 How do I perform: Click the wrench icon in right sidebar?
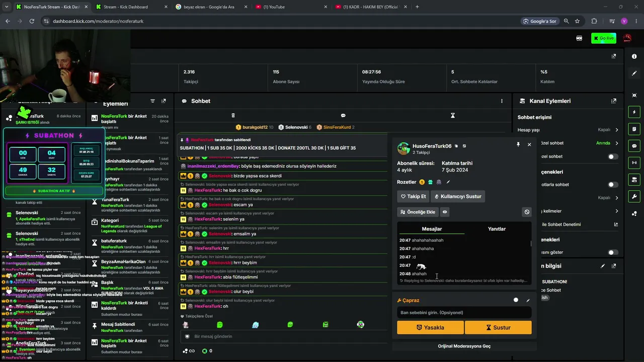tap(634, 197)
